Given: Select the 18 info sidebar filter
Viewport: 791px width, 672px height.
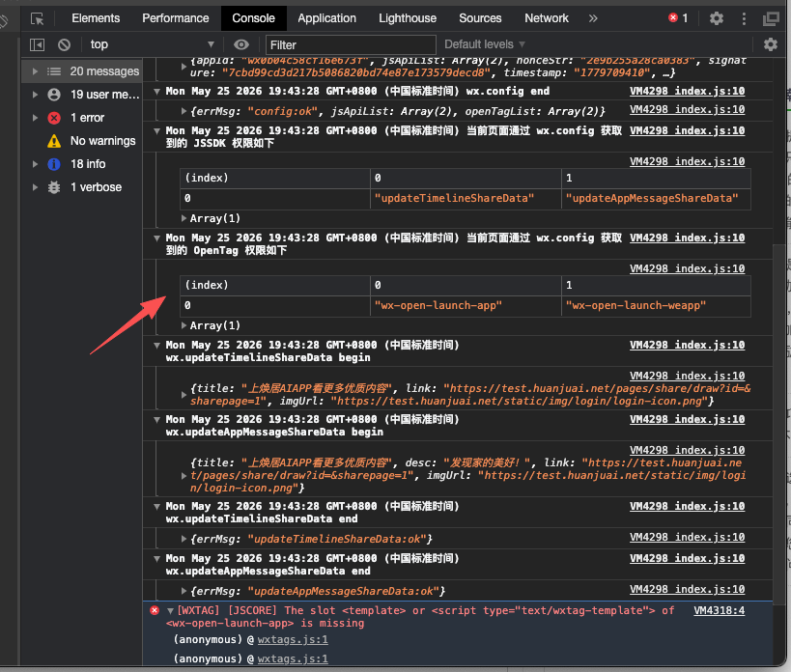Looking at the screenshot, I should (x=88, y=164).
